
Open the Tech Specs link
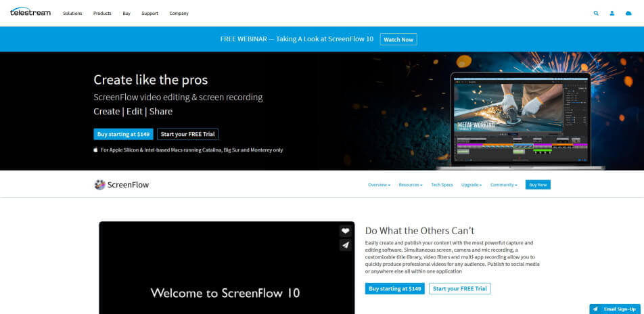pyautogui.click(x=442, y=185)
